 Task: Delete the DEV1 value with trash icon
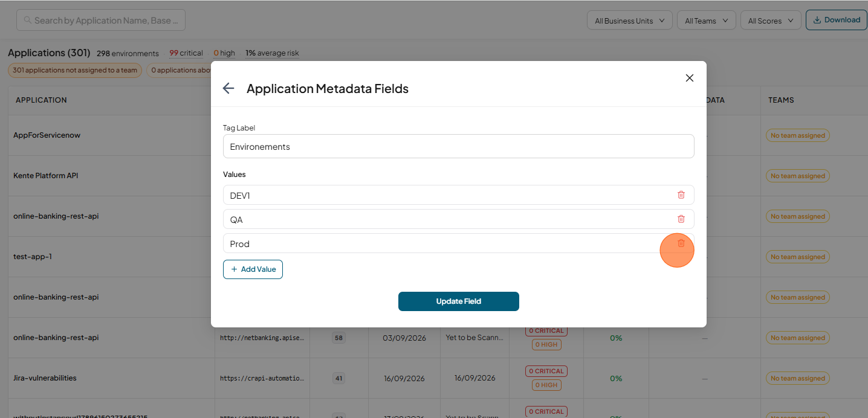pos(681,195)
